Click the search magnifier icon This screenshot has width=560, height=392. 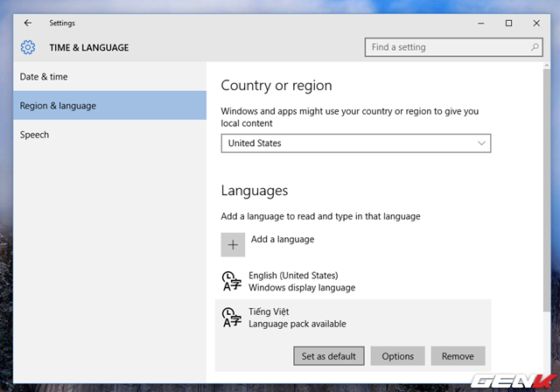(x=535, y=47)
